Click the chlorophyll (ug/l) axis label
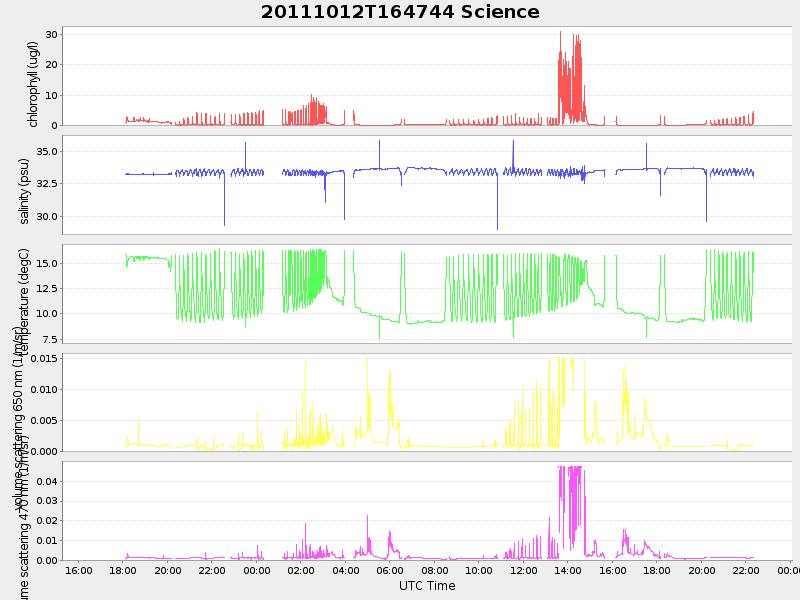The image size is (800, 600). pyautogui.click(x=33, y=84)
